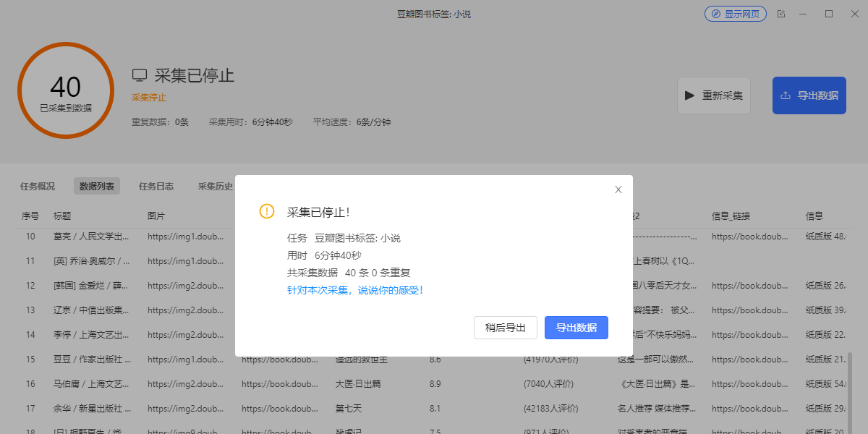Click 显示网页 button in title bar
The height and width of the screenshot is (434, 868).
736,14
